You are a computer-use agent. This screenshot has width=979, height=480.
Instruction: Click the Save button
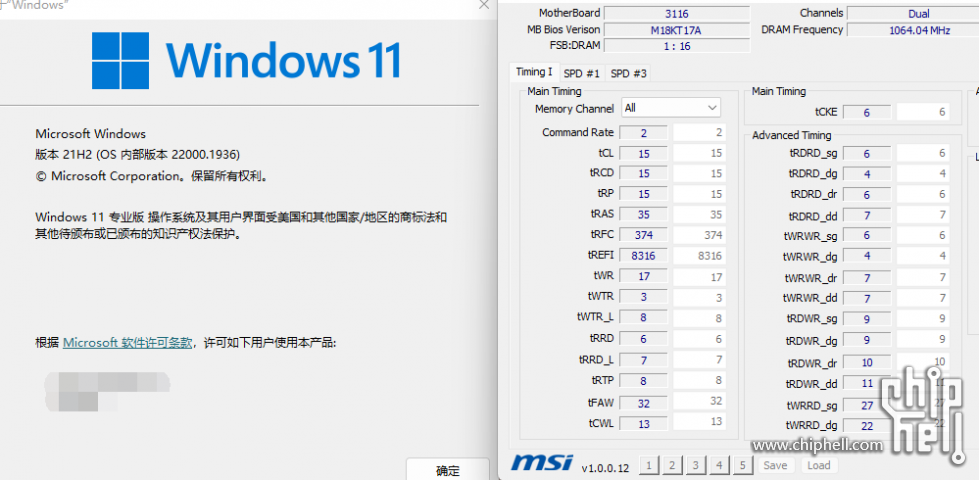tap(775, 465)
